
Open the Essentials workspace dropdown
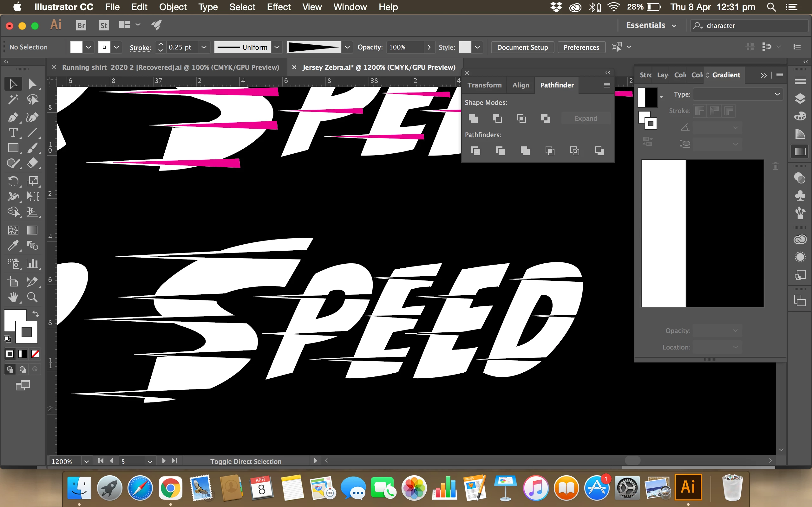(651, 25)
